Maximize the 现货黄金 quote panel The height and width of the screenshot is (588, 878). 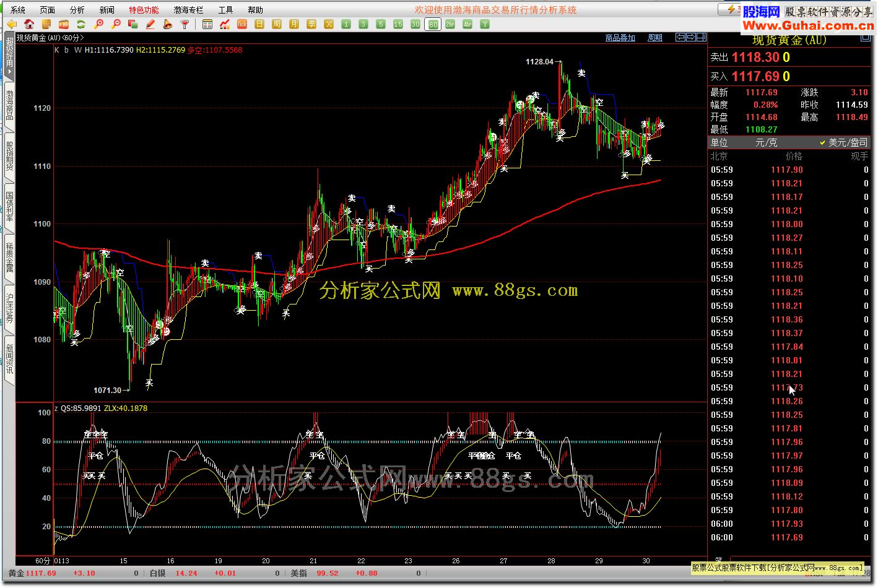pos(866,38)
